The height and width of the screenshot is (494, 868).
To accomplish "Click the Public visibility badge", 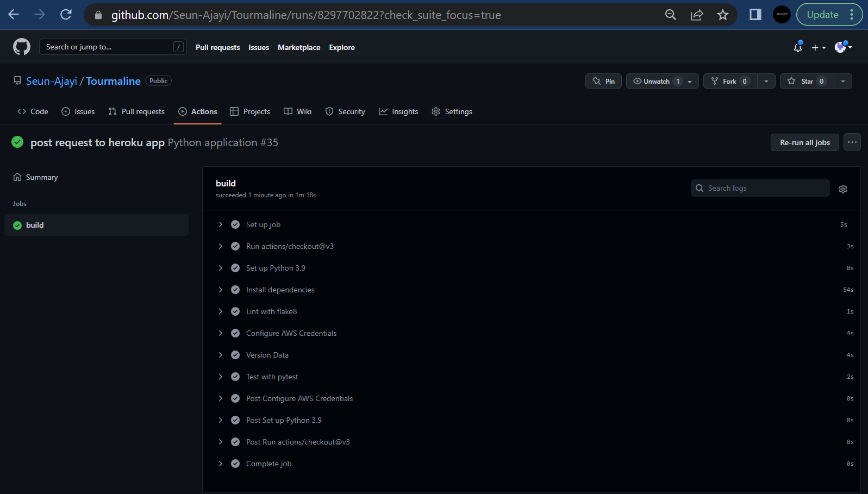I will pyautogui.click(x=159, y=80).
